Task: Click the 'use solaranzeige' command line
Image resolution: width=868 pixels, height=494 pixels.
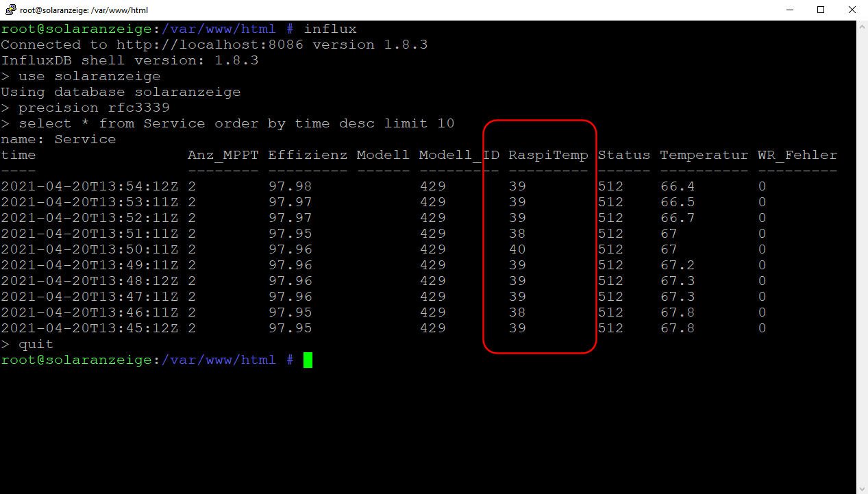Action: tap(89, 77)
